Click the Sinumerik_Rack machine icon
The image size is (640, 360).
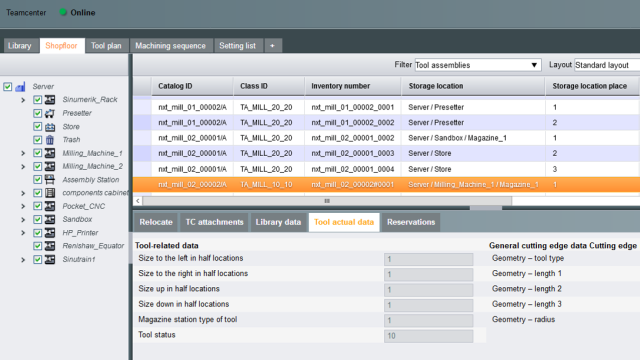pyautogui.click(x=50, y=100)
